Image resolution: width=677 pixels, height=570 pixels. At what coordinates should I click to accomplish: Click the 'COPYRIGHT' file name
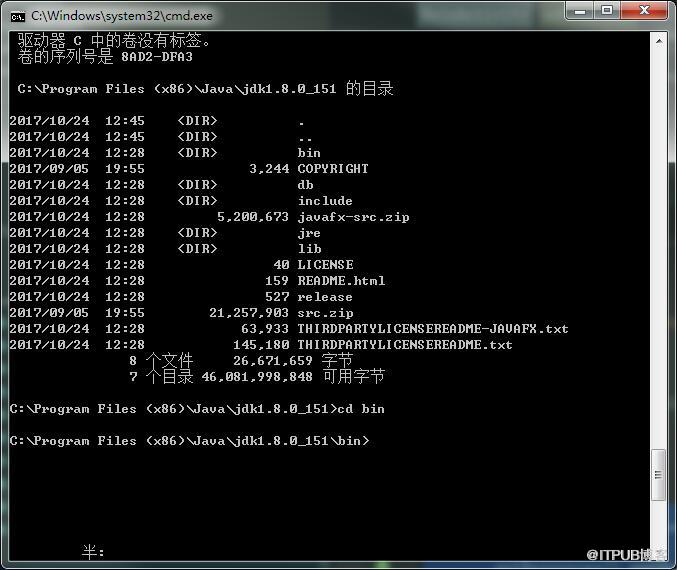333,169
